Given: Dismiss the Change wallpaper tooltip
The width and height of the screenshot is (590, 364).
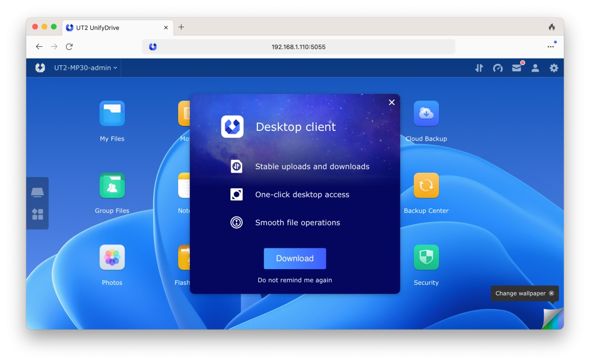Looking at the screenshot, I should pos(552,293).
